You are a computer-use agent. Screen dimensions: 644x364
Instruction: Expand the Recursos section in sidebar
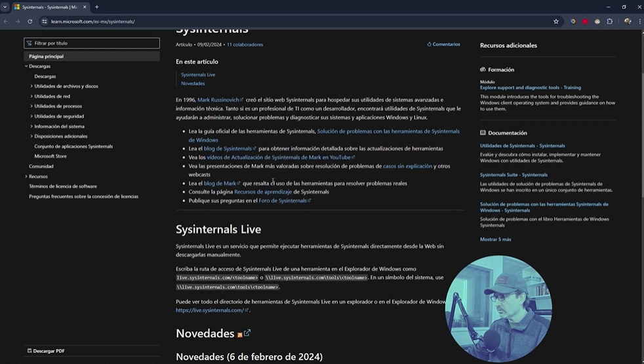pyautogui.click(x=27, y=176)
